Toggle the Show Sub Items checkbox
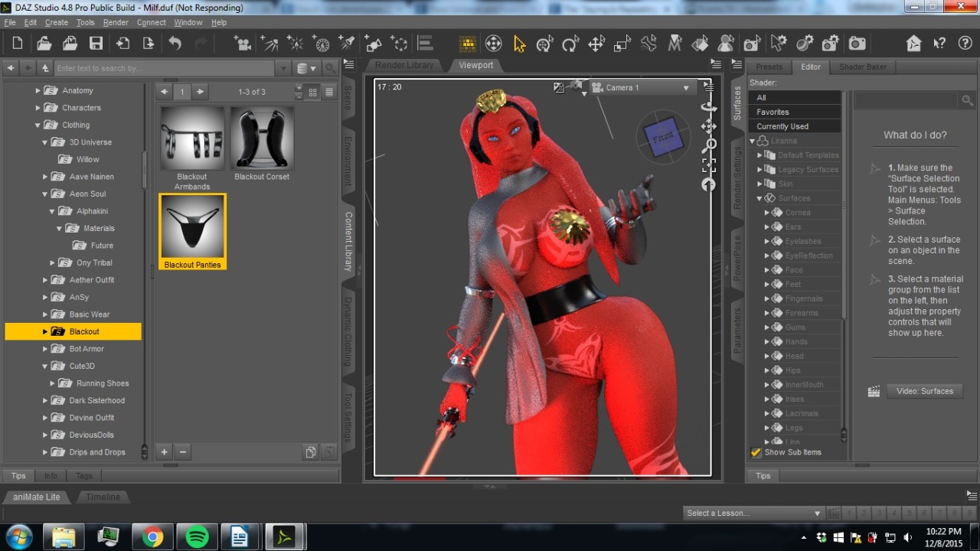Screen dimensions: 980x551 (x=756, y=452)
